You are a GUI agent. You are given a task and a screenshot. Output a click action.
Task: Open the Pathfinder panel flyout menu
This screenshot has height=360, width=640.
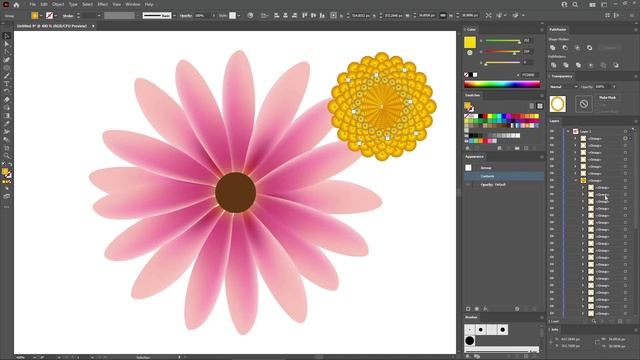coord(636,30)
